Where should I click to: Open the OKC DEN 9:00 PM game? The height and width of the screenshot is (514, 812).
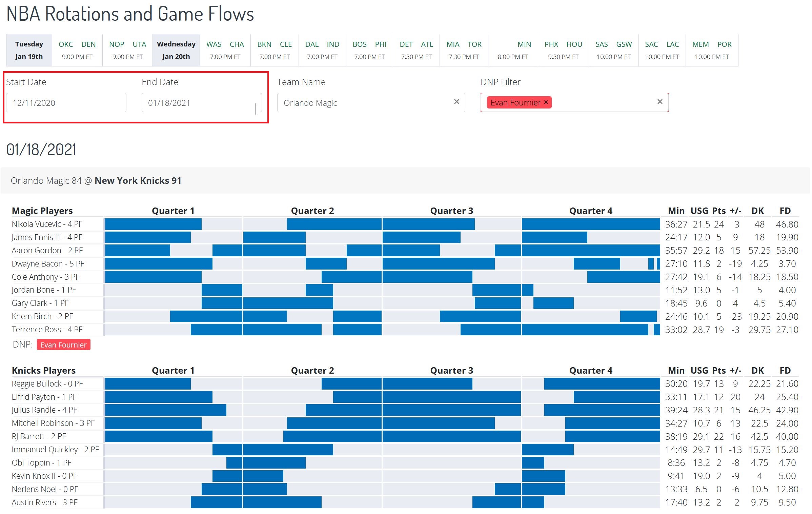click(x=77, y=50)
